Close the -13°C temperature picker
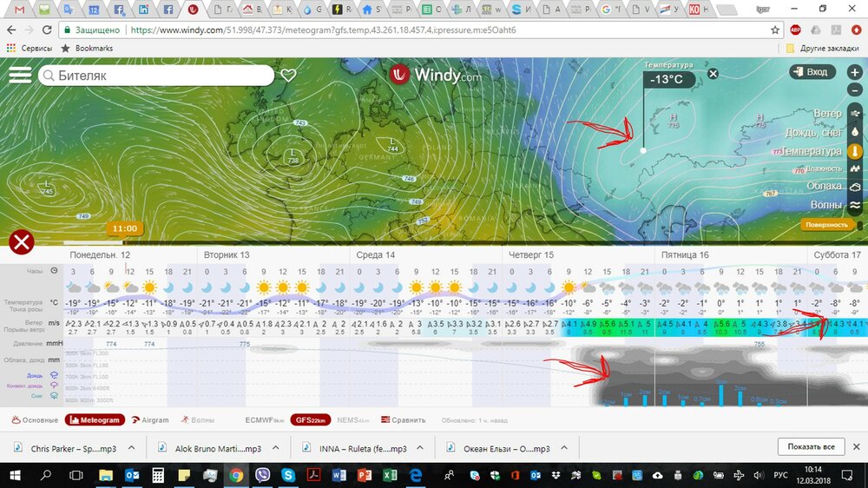 click(713, 74)
